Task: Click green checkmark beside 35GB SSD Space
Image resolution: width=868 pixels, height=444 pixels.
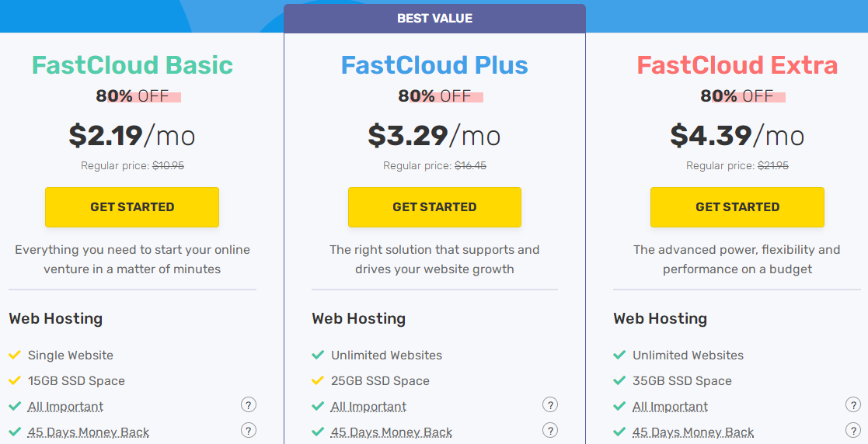Action: 619,381
